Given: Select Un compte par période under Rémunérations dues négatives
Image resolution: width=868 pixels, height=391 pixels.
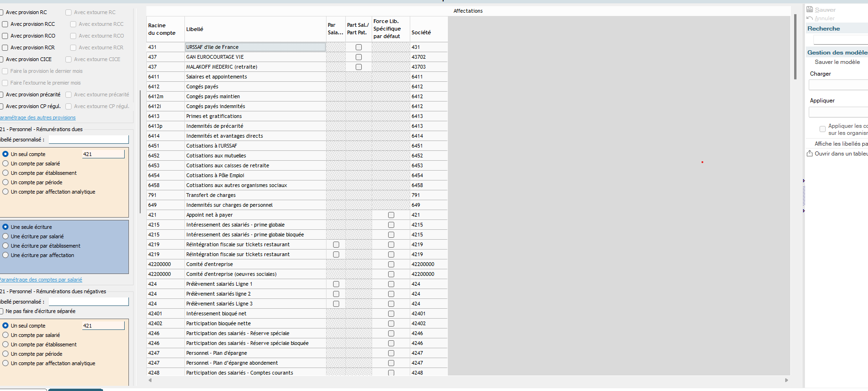Looking at the screenshot, I should [6, 354].
